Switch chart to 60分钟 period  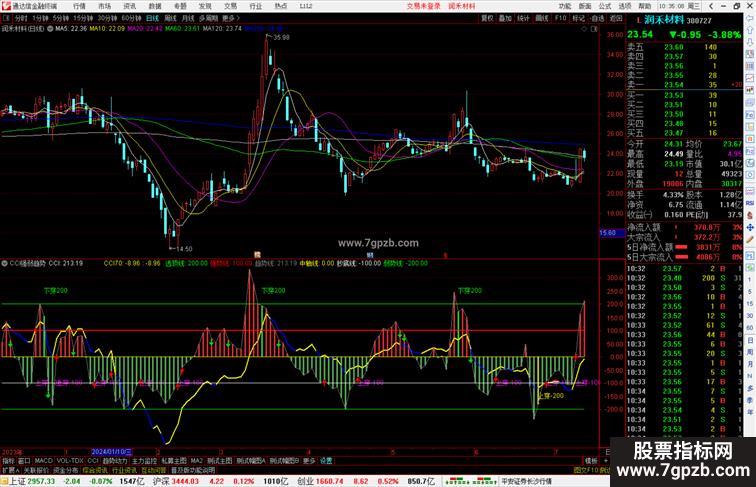point(131,18)
